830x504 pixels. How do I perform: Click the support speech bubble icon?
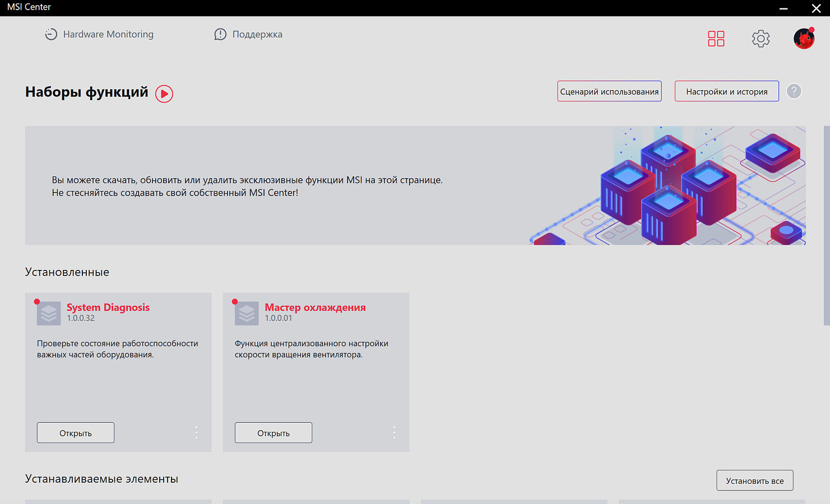220,34
